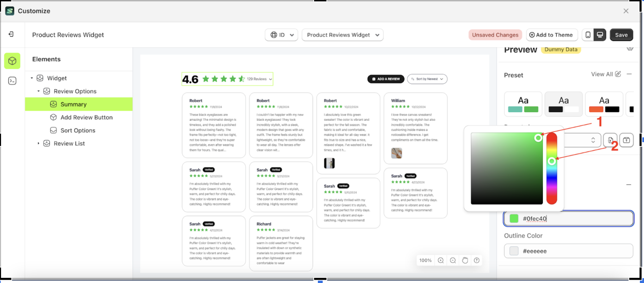
Task: Select Widget label in the tree
Action: pyautogui.click(x=57, y=78)
